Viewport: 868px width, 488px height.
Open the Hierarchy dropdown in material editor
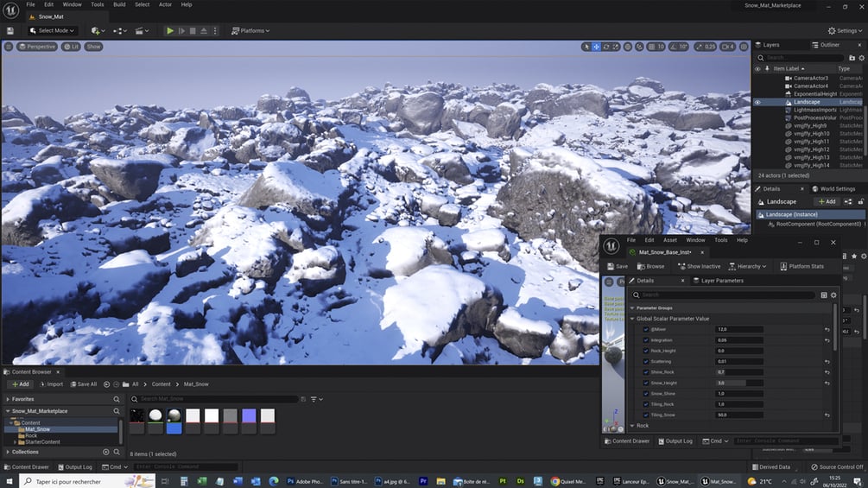tap(747, 267)
